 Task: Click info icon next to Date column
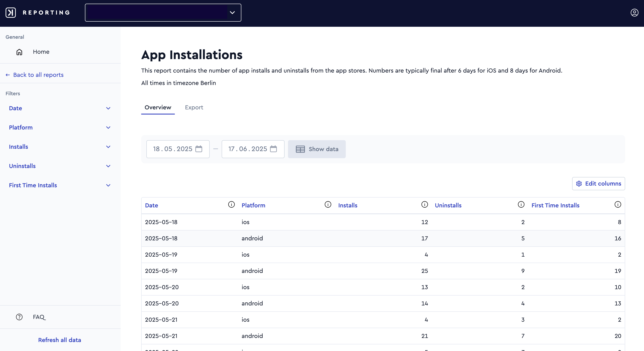click(231, 204)
